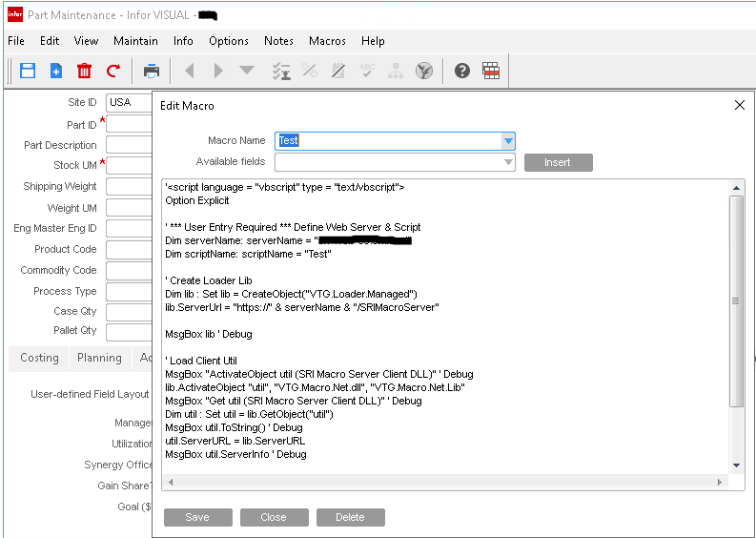
Task: Click the ABC spell check icon
Action: click(367, 71)
